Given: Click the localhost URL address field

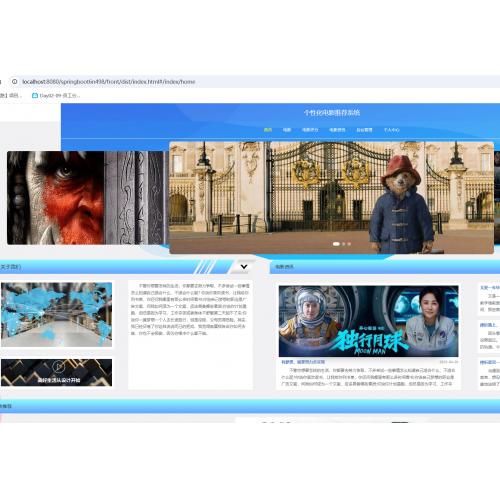Looking at the screenshot, I should pos(109,82).
